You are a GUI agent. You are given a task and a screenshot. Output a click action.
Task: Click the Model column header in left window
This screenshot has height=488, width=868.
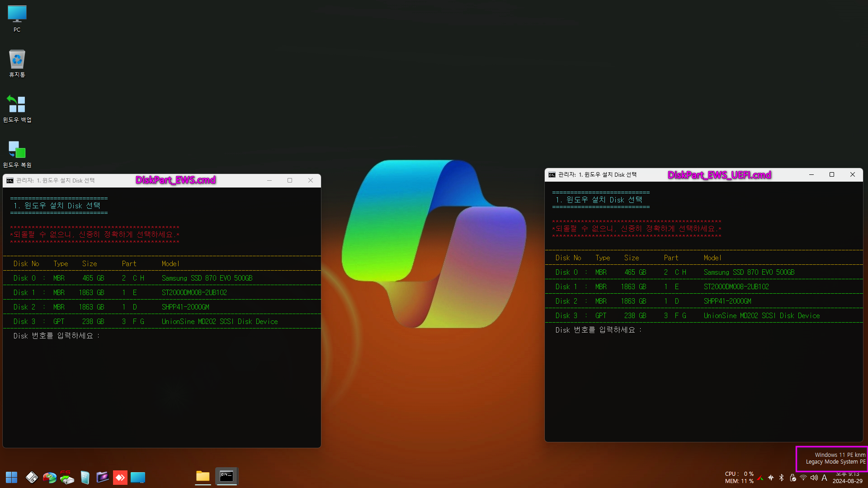coord(170,264)
